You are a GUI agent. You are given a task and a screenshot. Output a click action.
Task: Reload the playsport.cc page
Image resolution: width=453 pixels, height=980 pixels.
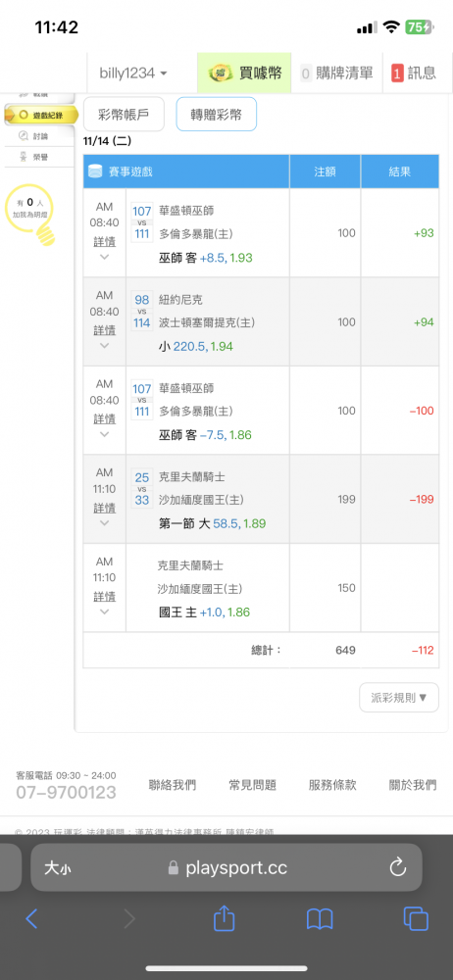tap(398, 867)
